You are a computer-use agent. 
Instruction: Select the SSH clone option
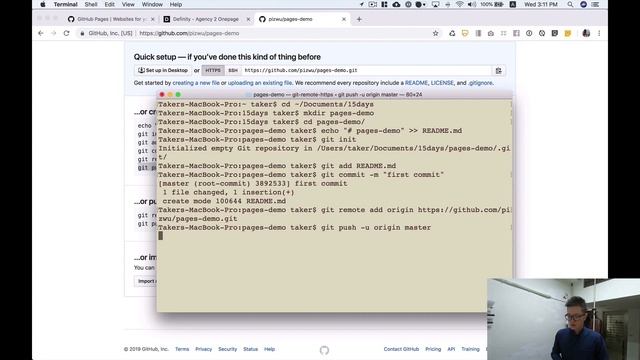tap(233, 71)
